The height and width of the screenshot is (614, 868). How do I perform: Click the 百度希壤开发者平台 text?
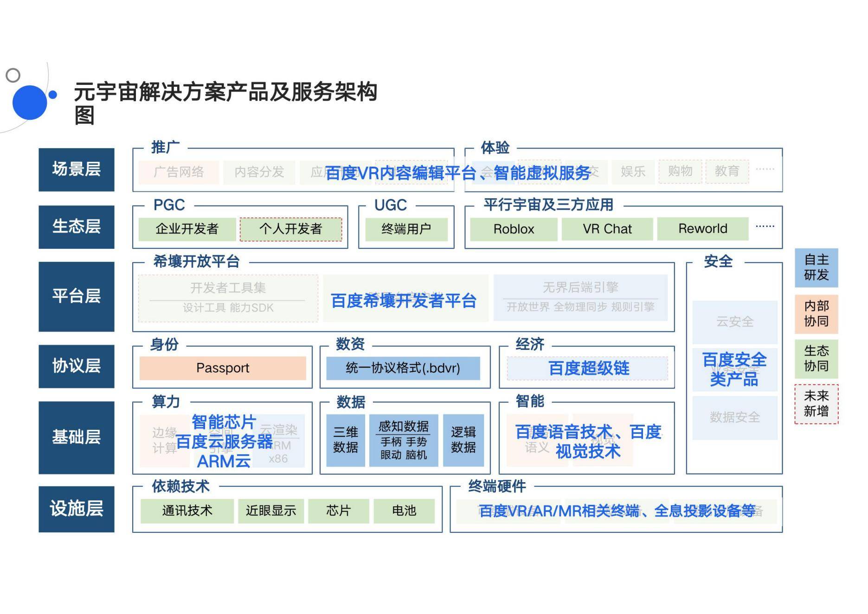(404, 301)
